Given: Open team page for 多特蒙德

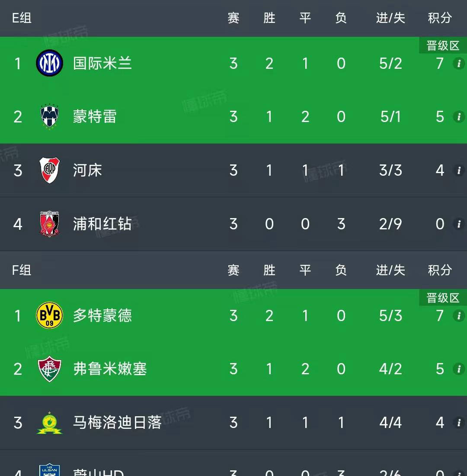Looking at the screenshot, I should coord(102,315).
